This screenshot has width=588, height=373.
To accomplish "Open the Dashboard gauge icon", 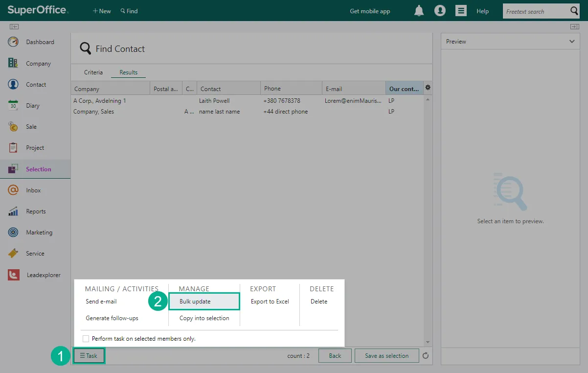I will click(13, 42).
